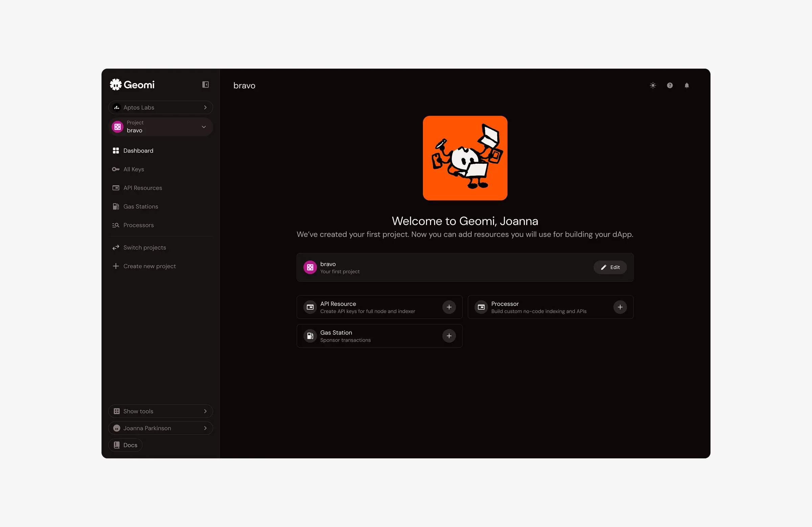Click the Geomi logo
This screenshot has width=812, height=527.
[132, 85]
